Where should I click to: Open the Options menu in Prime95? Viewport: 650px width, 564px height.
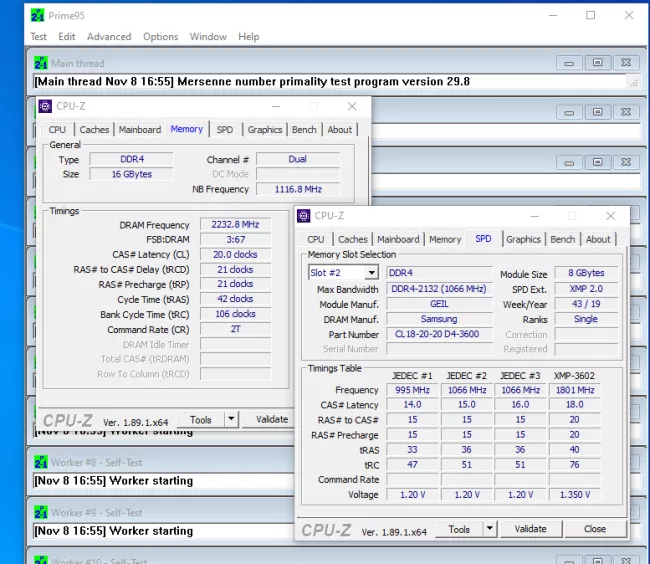coord(160,37)
